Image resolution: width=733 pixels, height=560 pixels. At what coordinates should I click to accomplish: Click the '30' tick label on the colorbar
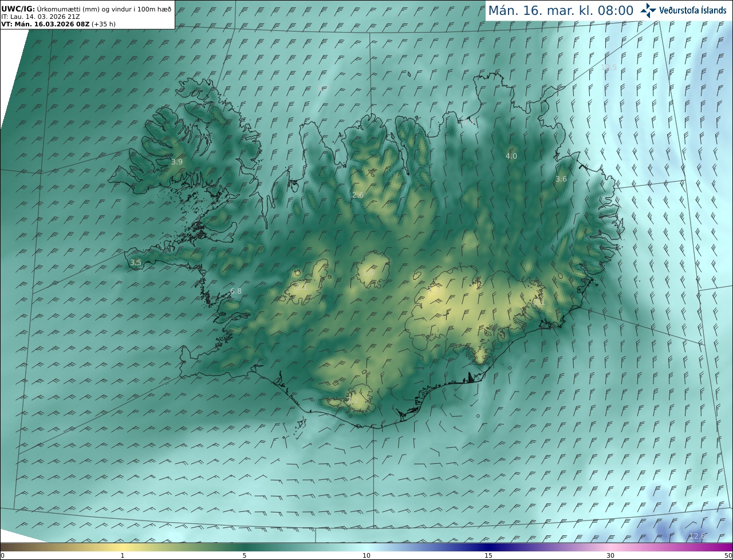(x=610, y=555)
